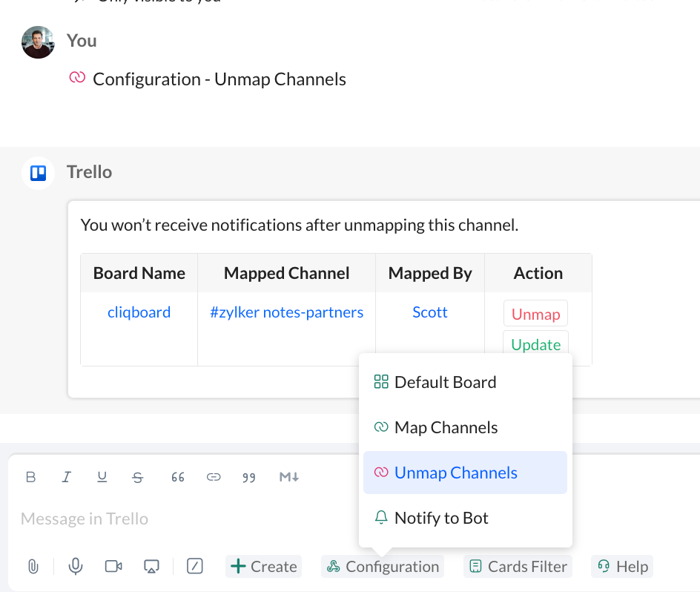The image size is (700, 592).
Task: Click the red Unmap button
Action: click(x=535, y=314)
